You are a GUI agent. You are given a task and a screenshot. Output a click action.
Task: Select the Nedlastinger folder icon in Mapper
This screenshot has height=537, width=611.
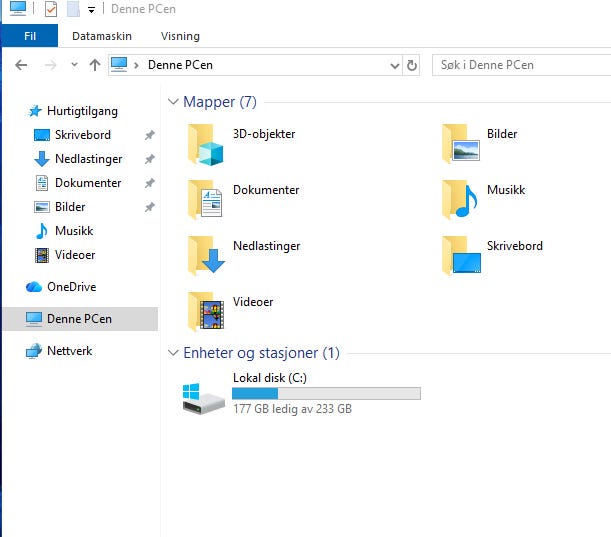coord(206,256)
